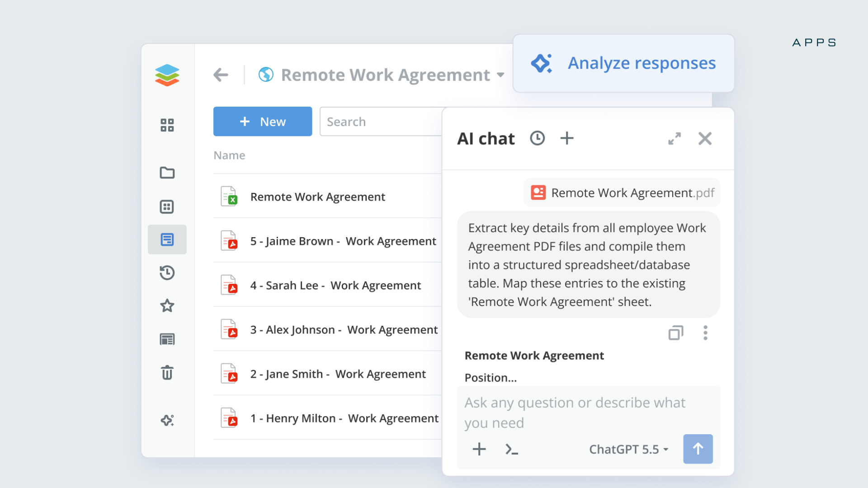This screenshot has width=868, height=488.
Task: Open the ChatGPT 5.5 model dropdown
Action: point(629,450)
